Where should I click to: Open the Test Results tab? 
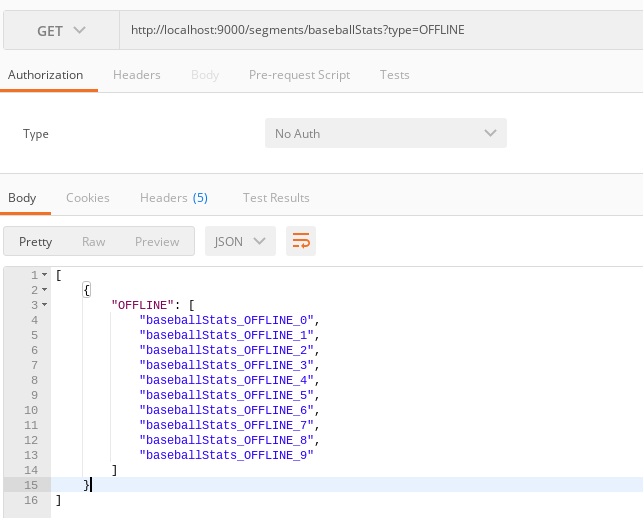[x=276, y=198]
